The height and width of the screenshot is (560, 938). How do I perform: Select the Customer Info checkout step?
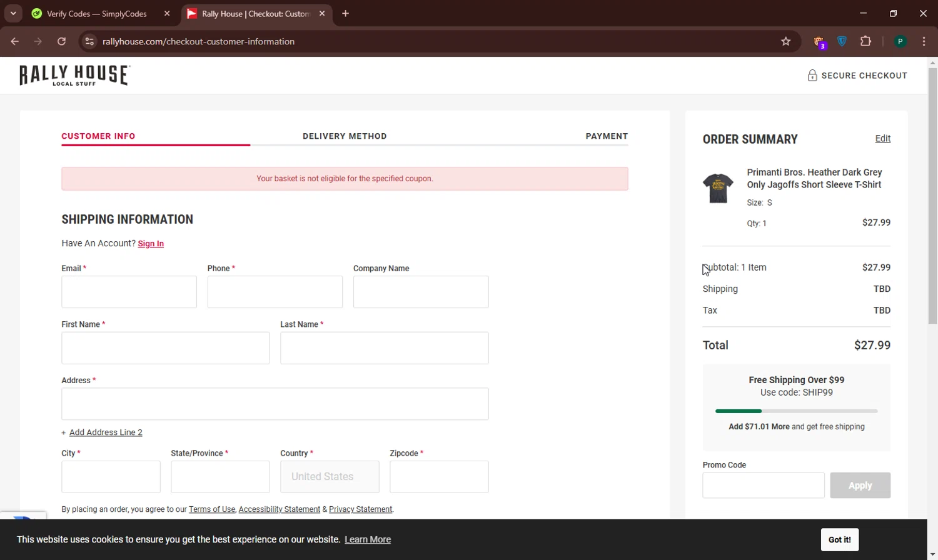point(98,136)
